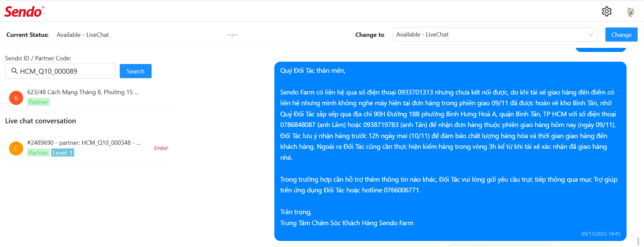
Task: Click the message timestamp 09/11/2025 14:45
Action: (x=601, y=234)
